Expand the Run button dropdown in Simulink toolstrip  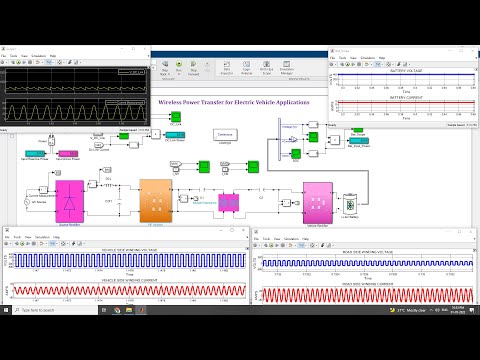[x=179, y=74]
